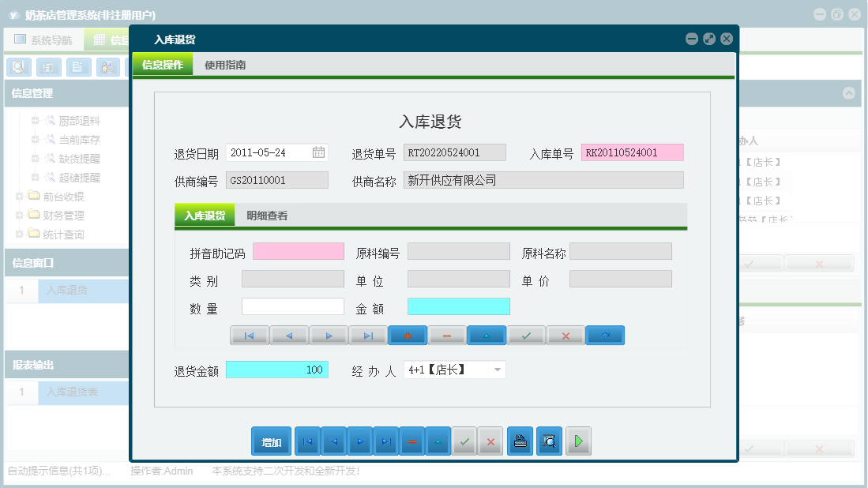Screen dimensions: 868x488
Task: Select the delete (red minus) icon in record navigator
Action: [447, 335]
